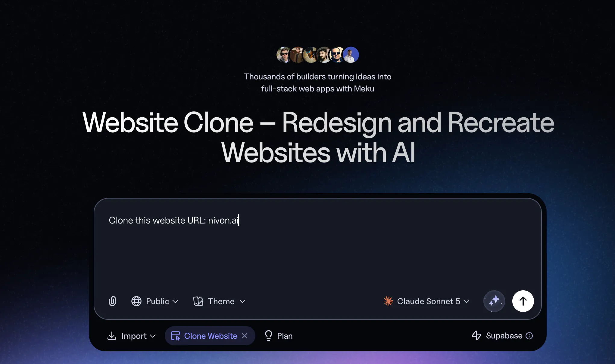Click the paperclip attach file icon

click(x=112, y=301)
